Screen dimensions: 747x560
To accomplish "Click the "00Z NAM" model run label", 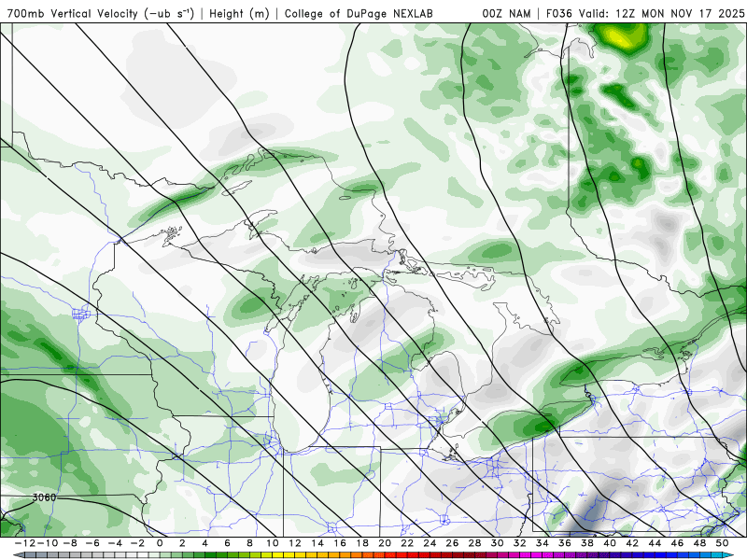I will click(x=506, y=13).
